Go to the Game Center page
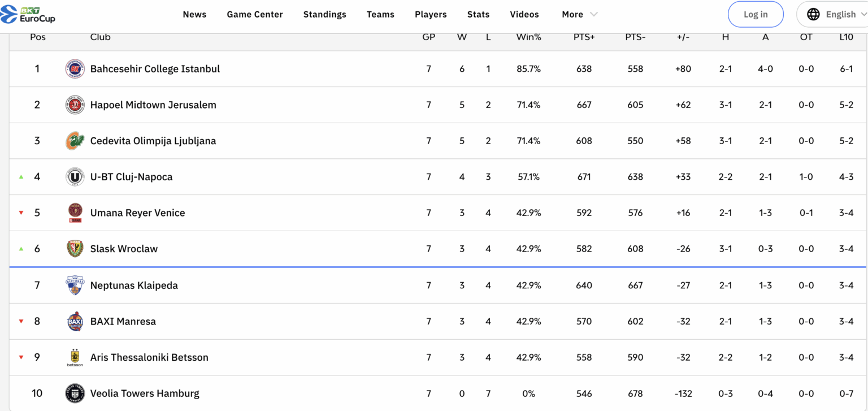 (255, 15)
